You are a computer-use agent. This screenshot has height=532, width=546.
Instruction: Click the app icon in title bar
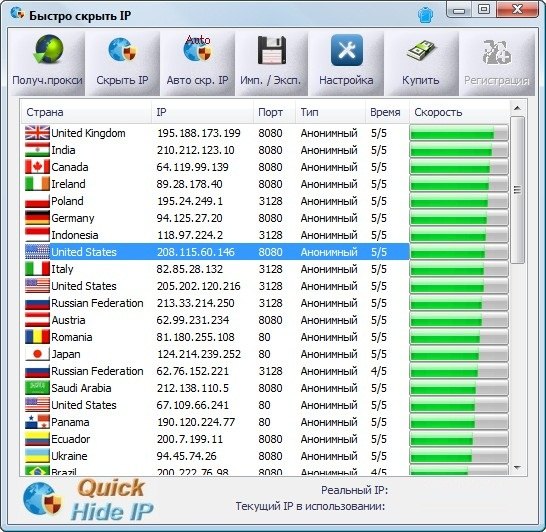[17, 14]
